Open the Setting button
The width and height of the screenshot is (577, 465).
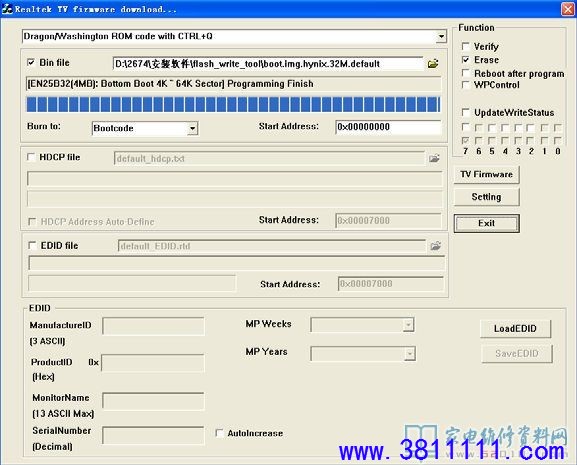(x=486, y=197)
